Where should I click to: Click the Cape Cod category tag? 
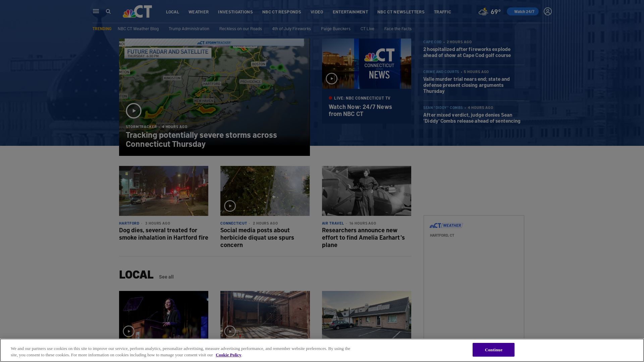[432, 42]
